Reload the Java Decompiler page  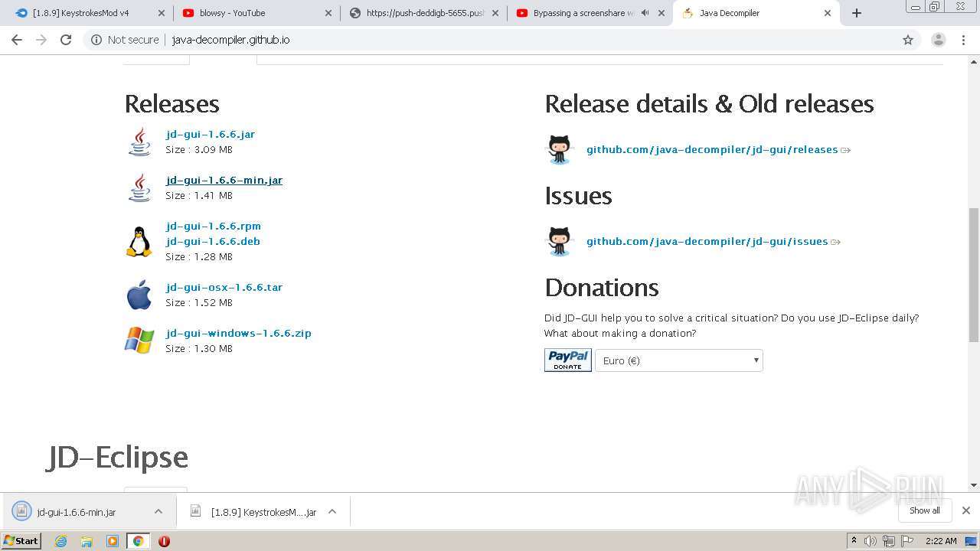(66, 40)
